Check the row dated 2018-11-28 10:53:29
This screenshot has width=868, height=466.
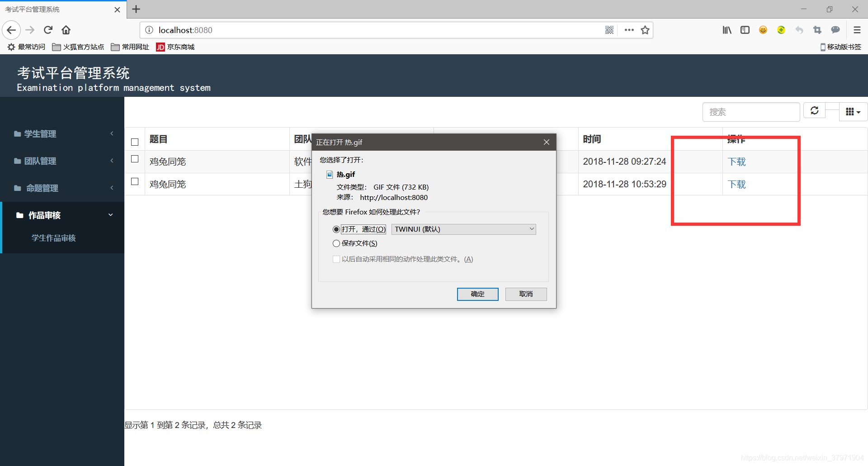pos(135,181)
